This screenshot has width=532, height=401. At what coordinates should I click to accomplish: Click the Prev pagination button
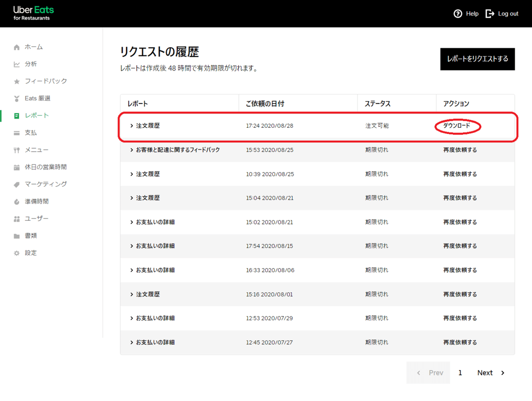click(x=428, y=373)
